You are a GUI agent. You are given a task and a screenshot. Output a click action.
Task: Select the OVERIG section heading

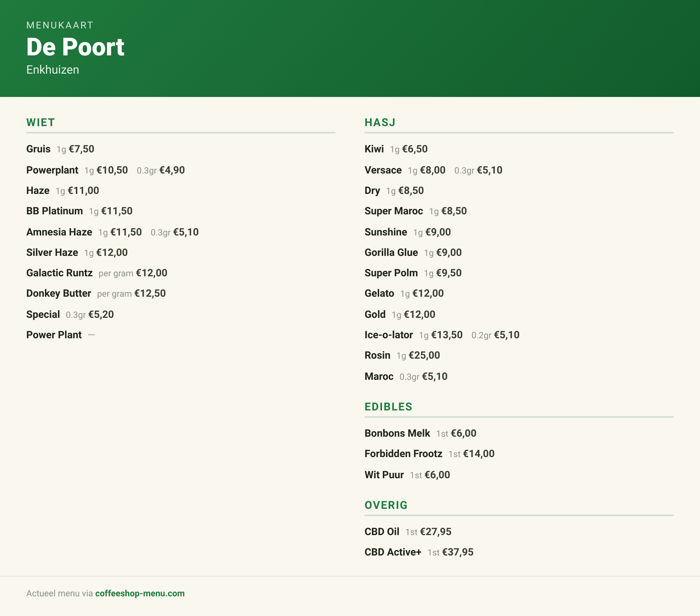pos(386,505)
